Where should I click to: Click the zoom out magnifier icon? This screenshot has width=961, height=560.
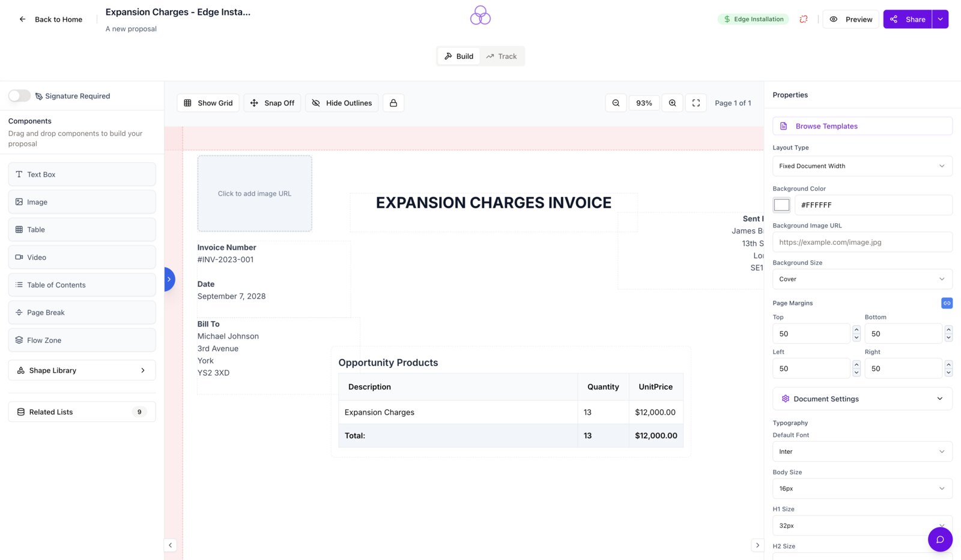(x=616, y=103)
